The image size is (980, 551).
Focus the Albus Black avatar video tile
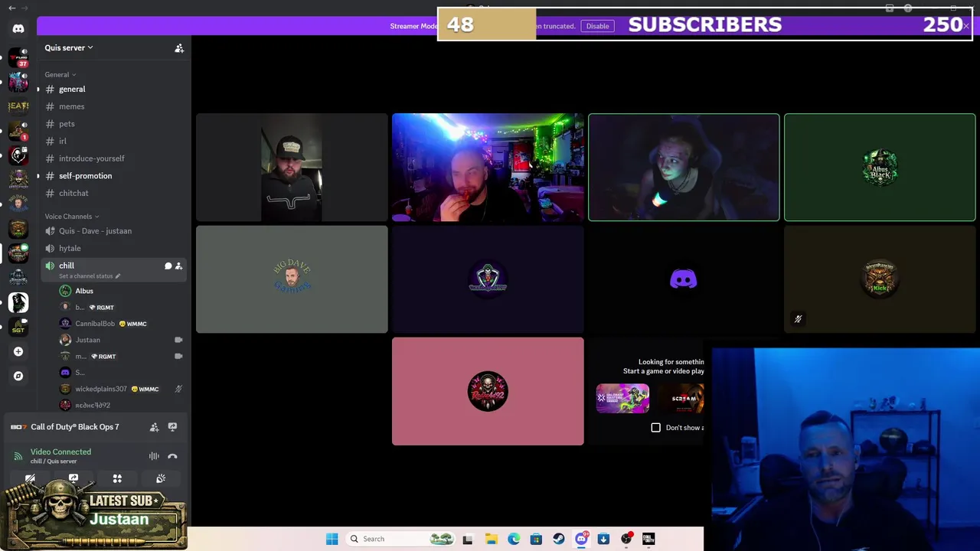click(880, 167)
